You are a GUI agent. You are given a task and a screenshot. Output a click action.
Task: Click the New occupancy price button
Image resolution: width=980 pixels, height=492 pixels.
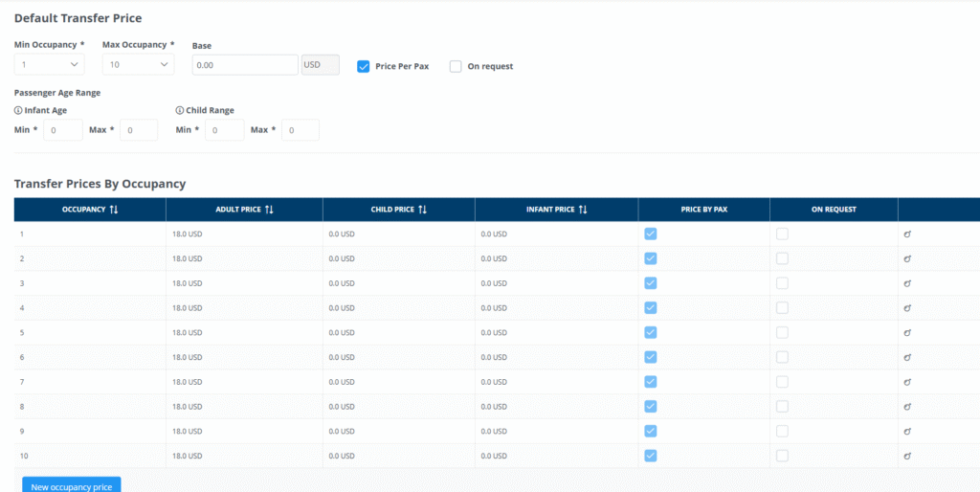72,485
